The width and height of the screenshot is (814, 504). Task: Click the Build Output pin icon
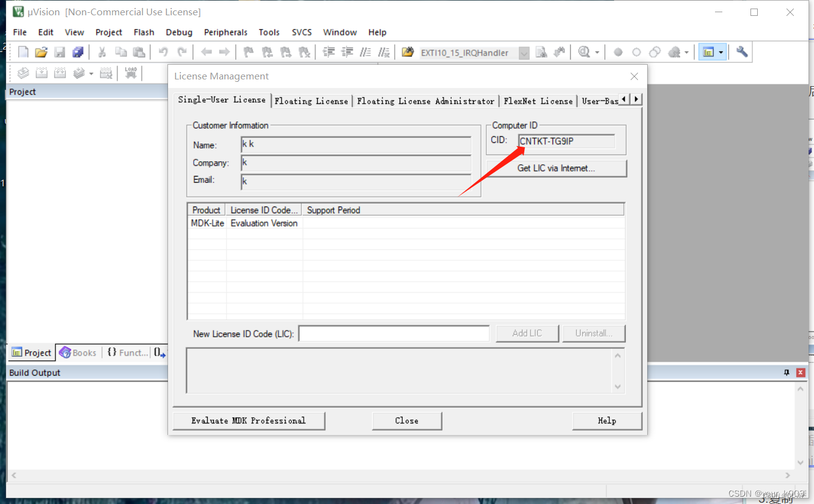(787, 373)
